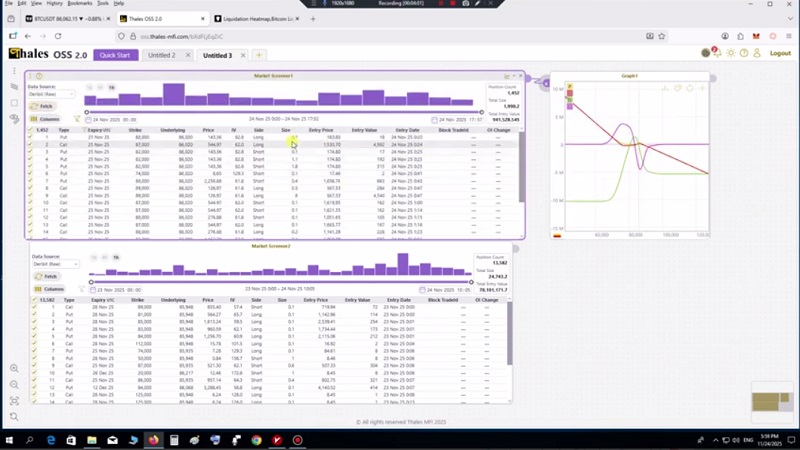Click Columns button in Market Screener2

tap(50, 288)
